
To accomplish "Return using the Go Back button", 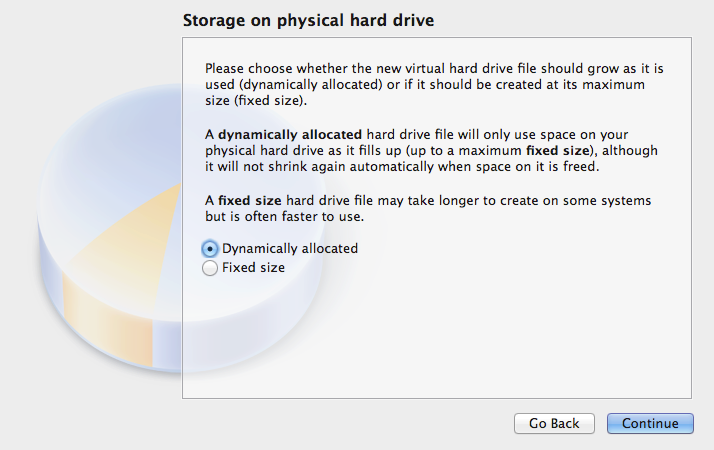I will [554, 424].
